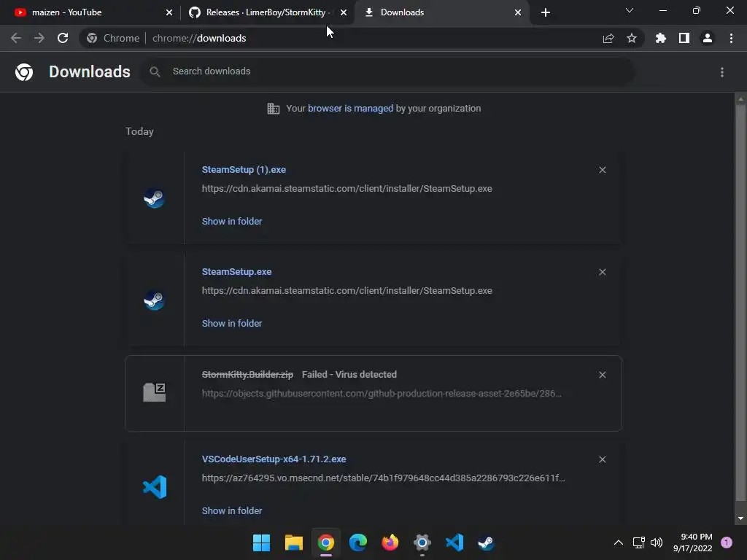Click the scrollbar down arrow
The width and height of the screenshot is (747, 560).
click(740, 518)
